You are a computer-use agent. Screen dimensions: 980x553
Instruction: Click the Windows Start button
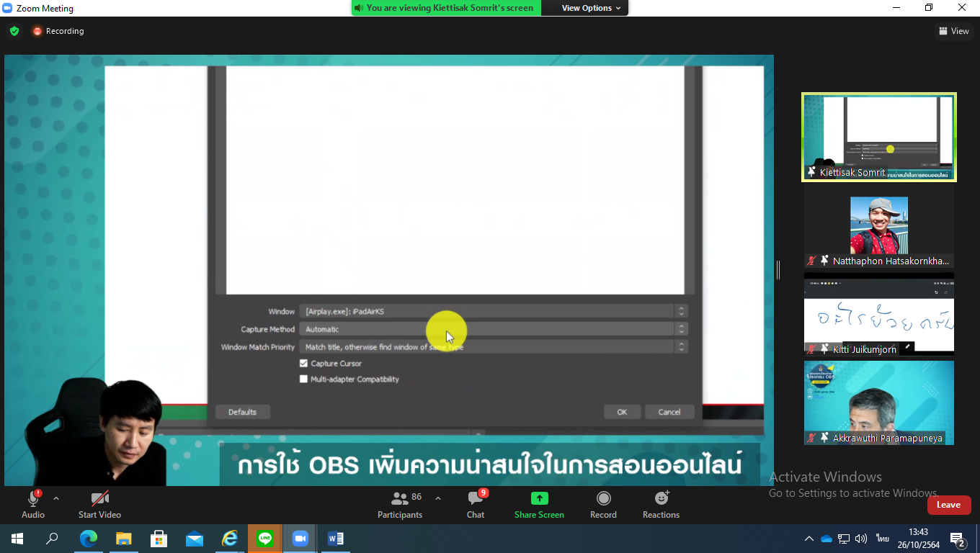click(x=17, y=539)
